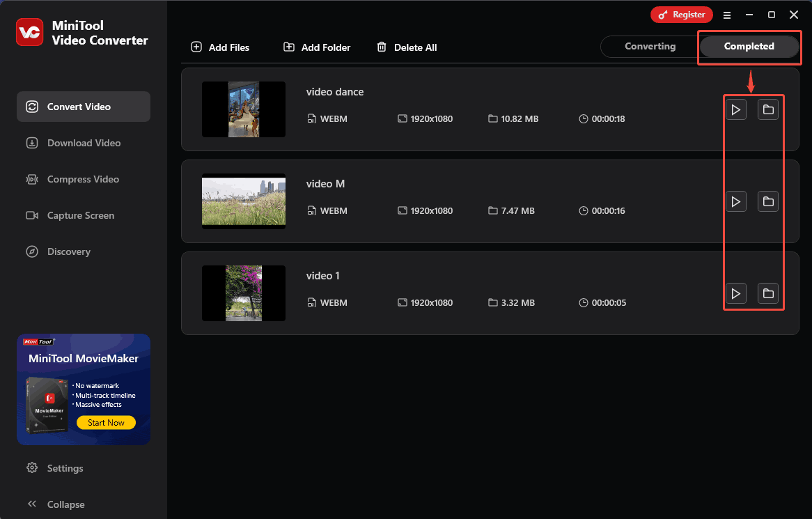Open Settings from the sidebar

click(55, 468)
